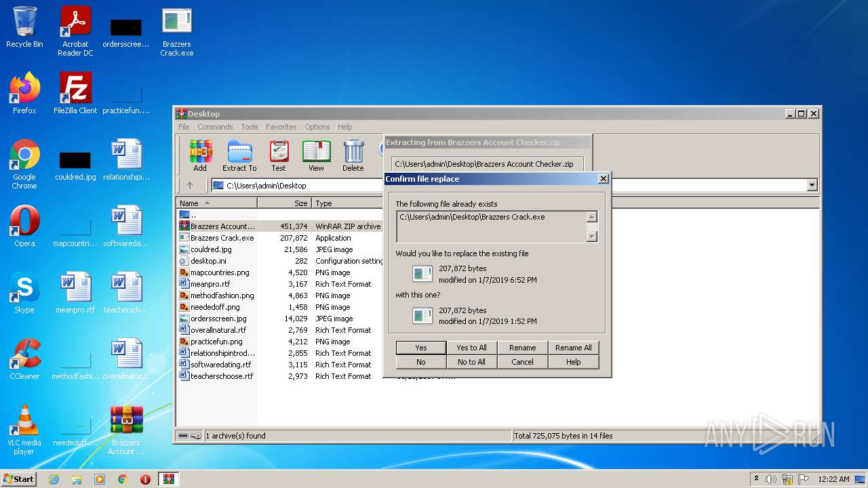Select the couldred.jpg desktop file
The image size is (868, 488).
[75, 164]
